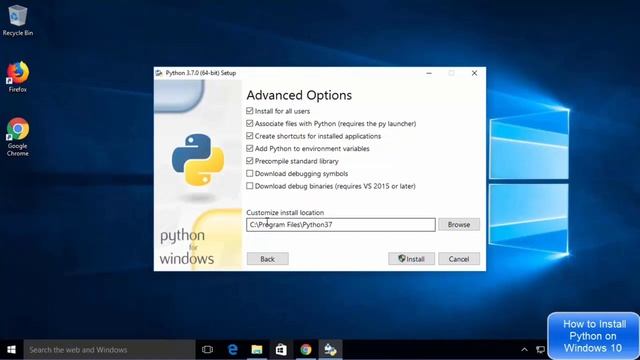This screenshot has height=360, width=640.
Task: Start installation with the Install button
Action: coord(411,259)
